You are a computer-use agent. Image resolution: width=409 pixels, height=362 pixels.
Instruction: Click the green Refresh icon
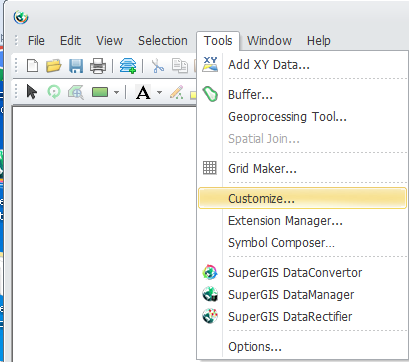[x=54, y=92]
